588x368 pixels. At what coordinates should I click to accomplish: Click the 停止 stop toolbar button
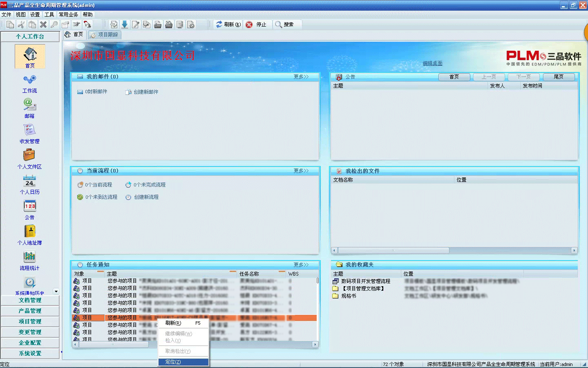[x=256, y=25]
